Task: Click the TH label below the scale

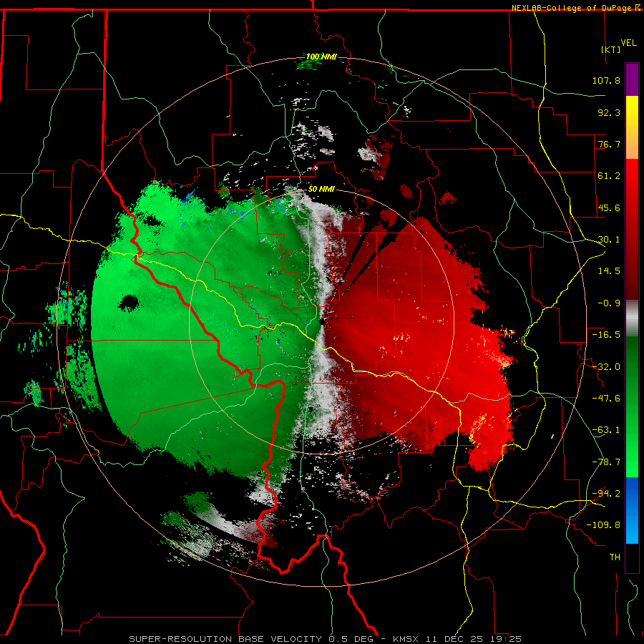Action: pyautogui.click(x=615, y=557)
